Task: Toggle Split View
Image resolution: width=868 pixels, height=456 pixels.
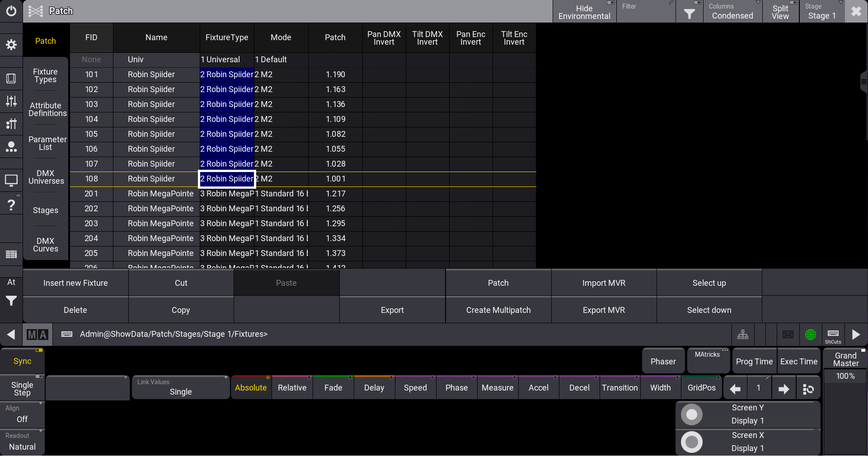Action: click(780, 11)
